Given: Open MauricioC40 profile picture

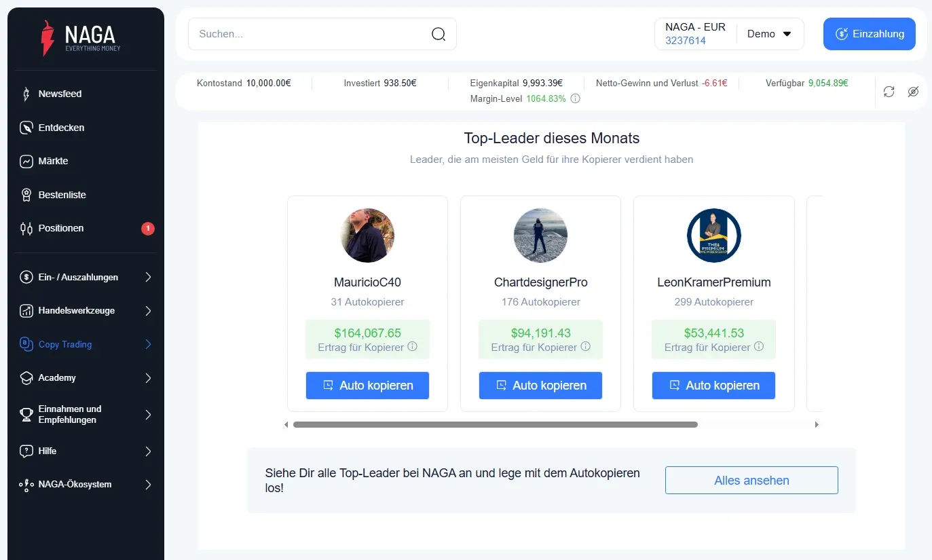Looking at the screenshot, I should 367,236.
